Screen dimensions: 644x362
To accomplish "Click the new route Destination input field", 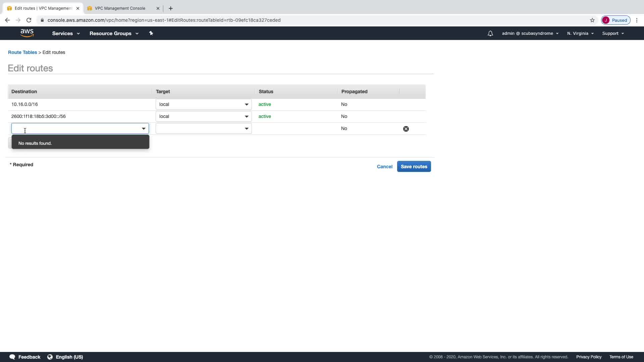I will [x=75, y=128].
